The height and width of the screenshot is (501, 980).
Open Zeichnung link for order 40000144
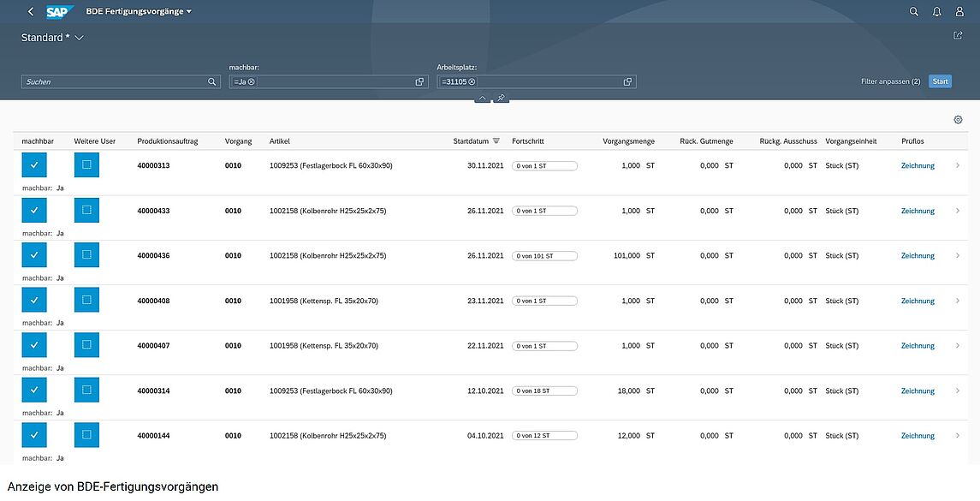click(x=918, y=436)
